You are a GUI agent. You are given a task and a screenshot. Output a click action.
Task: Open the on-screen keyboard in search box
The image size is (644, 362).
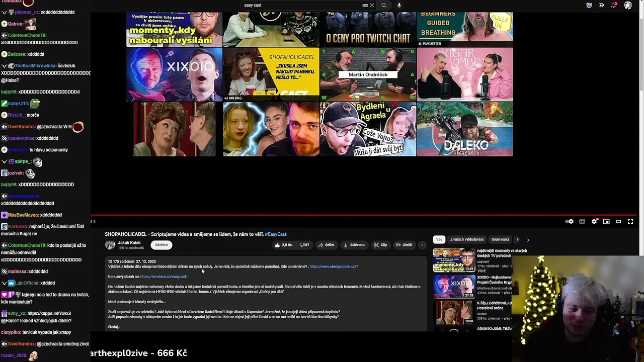tap(365, 5)
